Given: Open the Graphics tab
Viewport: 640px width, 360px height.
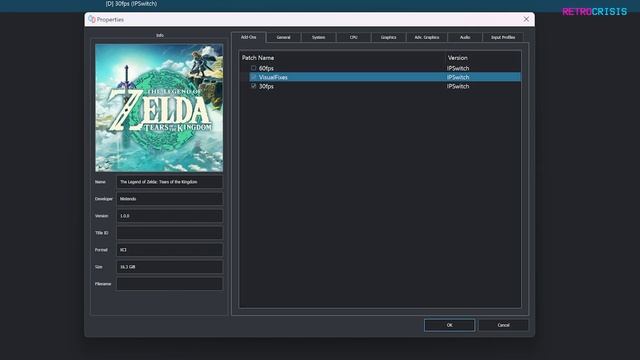Looking at the screenshot, I should [389, 38].
